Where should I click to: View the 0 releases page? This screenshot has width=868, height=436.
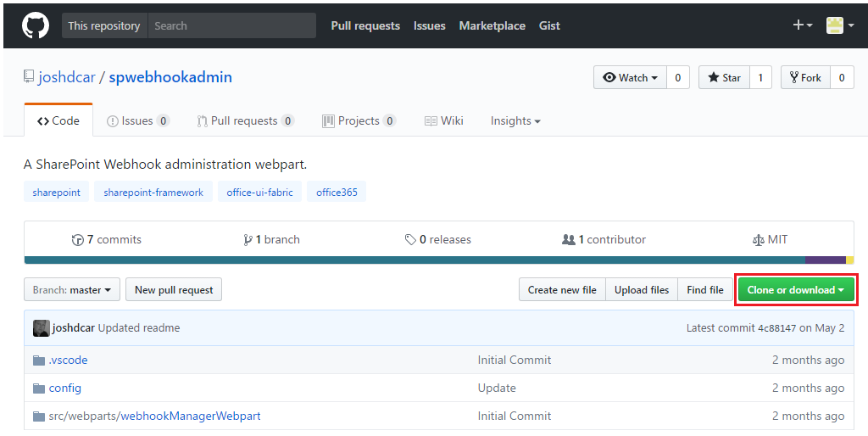pyautogui.click(x=438, y=239)
